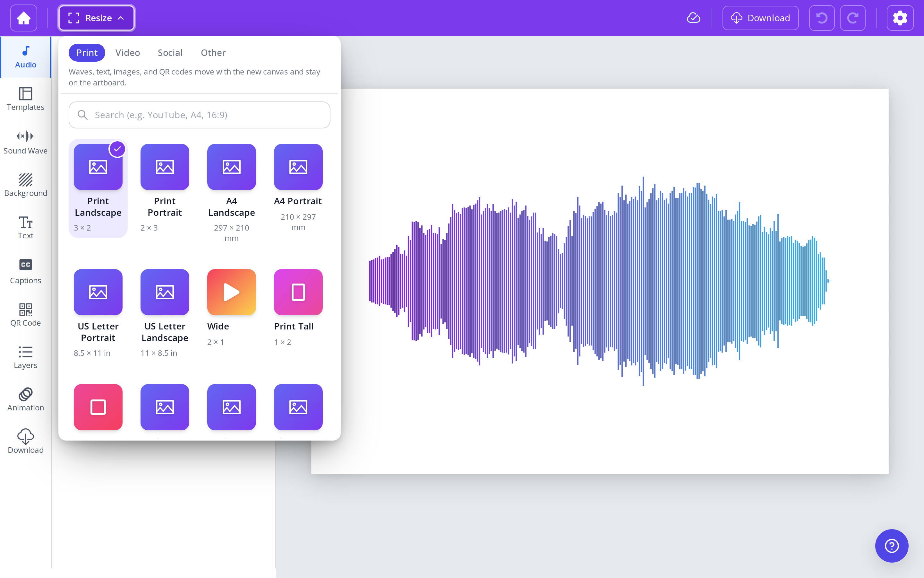Screen dimensions: 924x578
Task: Open the Captions panel
Action: coord(26,271)
